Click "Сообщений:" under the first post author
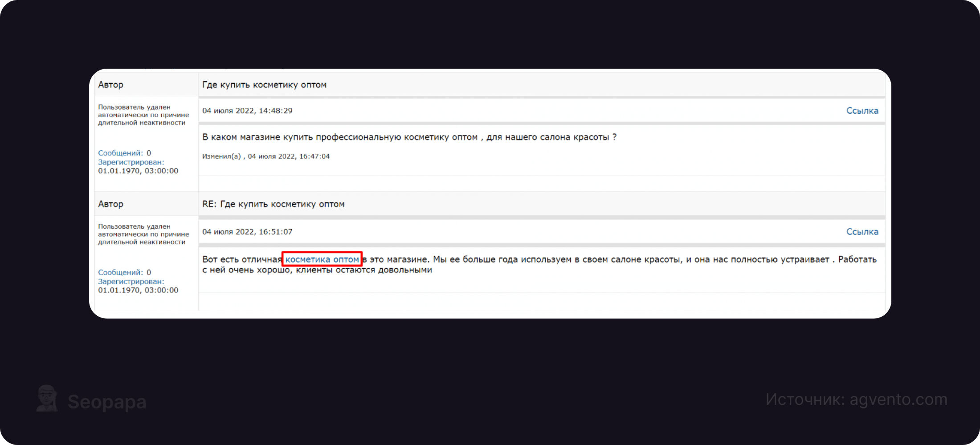This screenshot has height=445, width=980. pyautogui.click(x=120, y=153)
